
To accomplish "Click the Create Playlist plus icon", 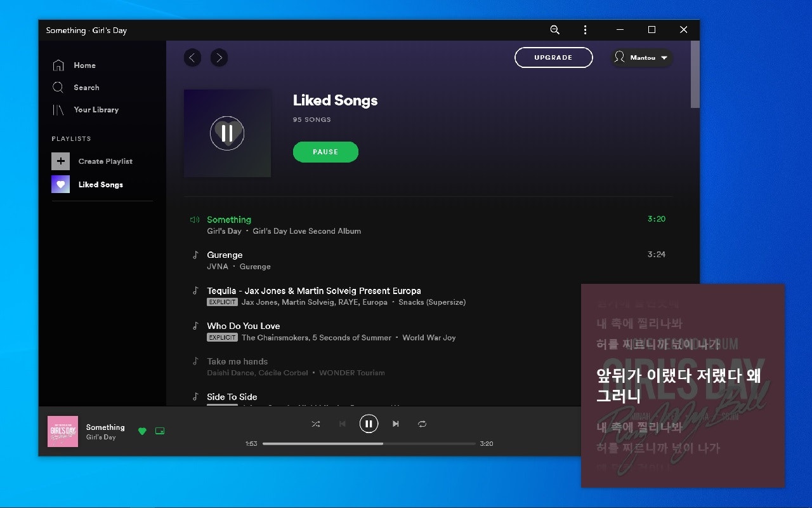I will coord(60,161).
